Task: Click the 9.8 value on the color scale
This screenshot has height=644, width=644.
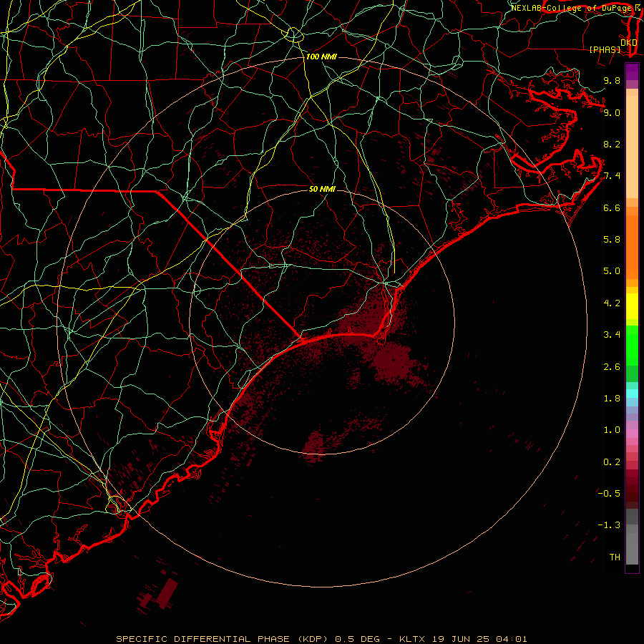Action: click(x=612, y=80)
